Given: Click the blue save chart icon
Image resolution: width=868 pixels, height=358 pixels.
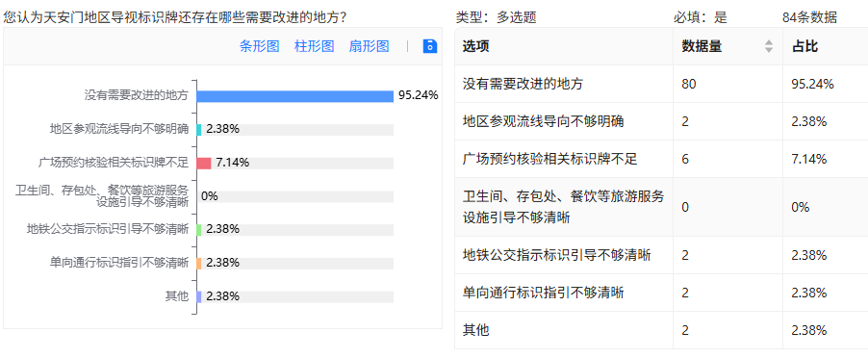Looking at the screenshot, I should tap(430, 46).
